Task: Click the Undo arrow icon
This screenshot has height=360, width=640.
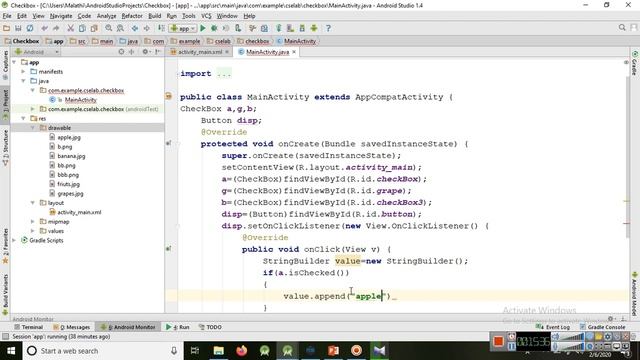Action: coord(44,28)
